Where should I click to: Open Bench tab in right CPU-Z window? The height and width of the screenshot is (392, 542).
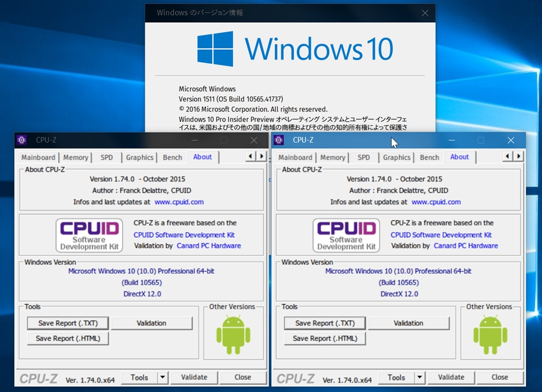(429, 158)
